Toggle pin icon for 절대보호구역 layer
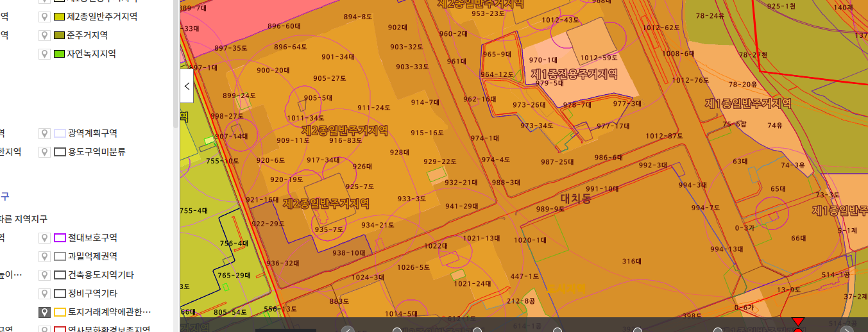This screenshot has width=868, height=332. coord(44,238)
